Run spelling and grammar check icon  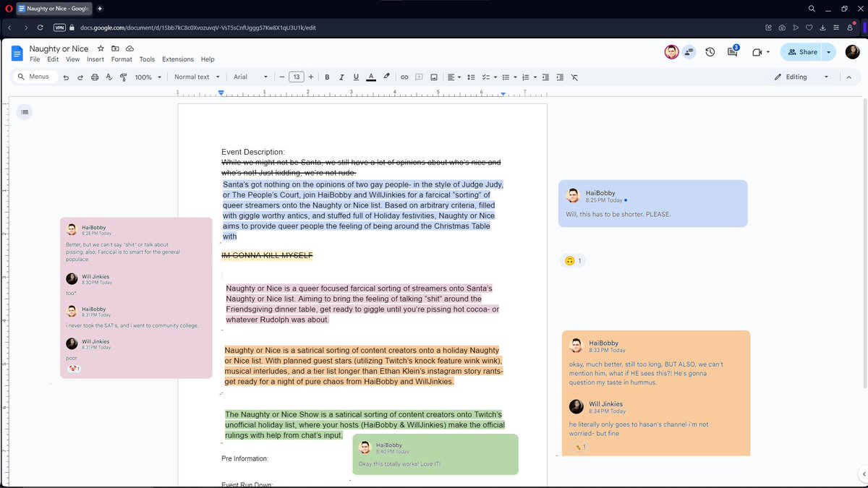point(109,77)
